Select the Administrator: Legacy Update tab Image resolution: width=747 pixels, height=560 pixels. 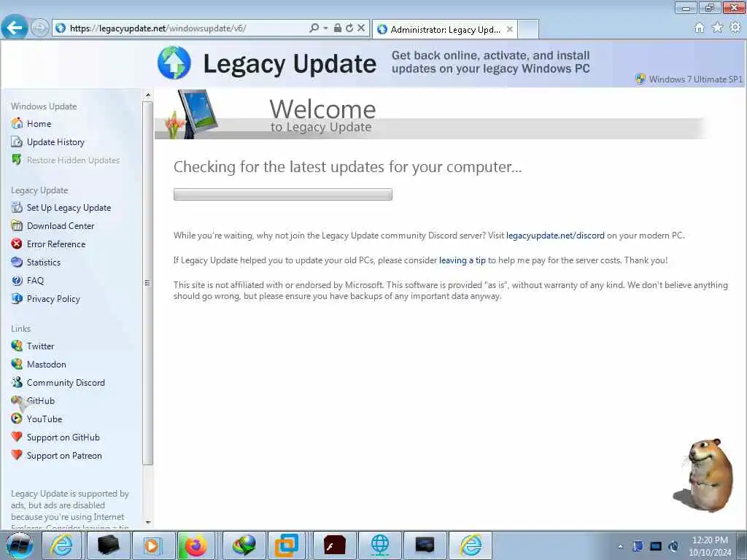coord(444,29)
